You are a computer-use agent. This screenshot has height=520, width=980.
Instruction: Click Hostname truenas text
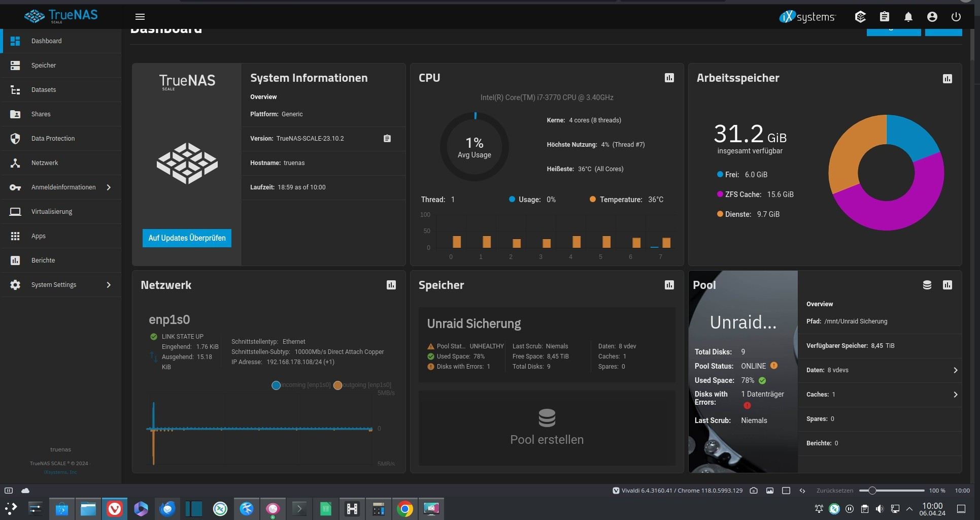tap(278, 163)
